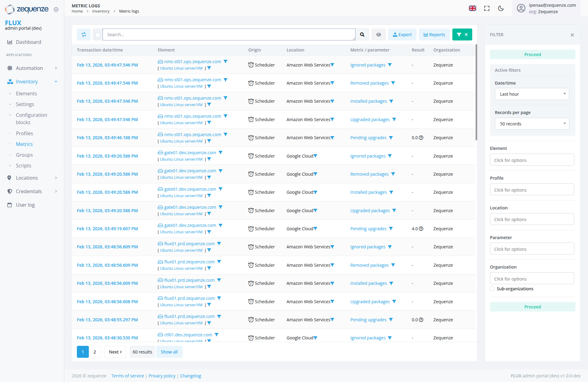588x382 pixels.
Task: Open transaction Feb 13, 2026, 03:48:55.297 PM
Action: tap(107, 320)
